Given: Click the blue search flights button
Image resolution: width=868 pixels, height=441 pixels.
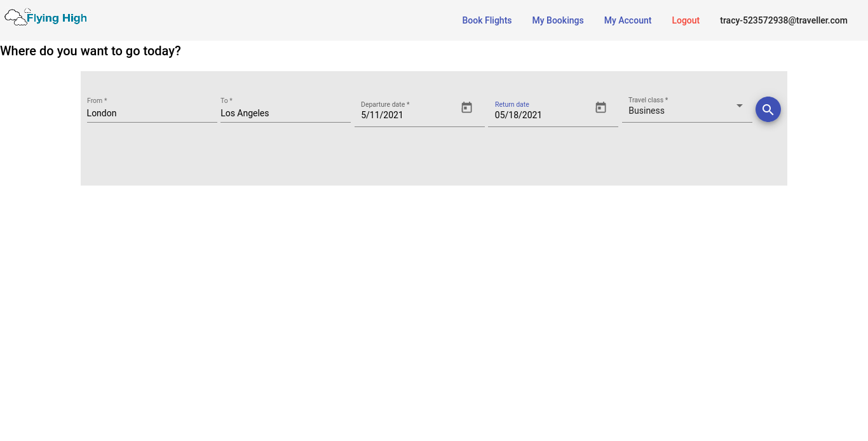Looking at the screenshot, I should (768, 109).
